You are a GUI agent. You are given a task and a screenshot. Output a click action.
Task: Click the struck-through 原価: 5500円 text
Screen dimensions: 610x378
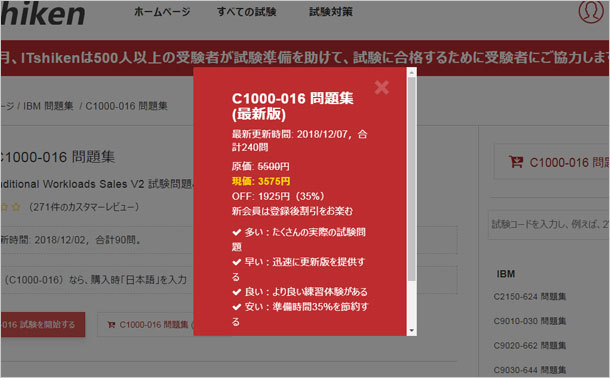pyautogui.click(x=260, y=166)
